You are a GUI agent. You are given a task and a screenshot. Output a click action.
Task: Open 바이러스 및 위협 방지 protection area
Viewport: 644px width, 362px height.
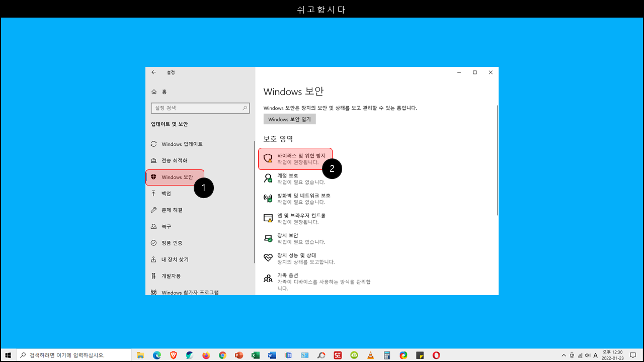point(295,159)
